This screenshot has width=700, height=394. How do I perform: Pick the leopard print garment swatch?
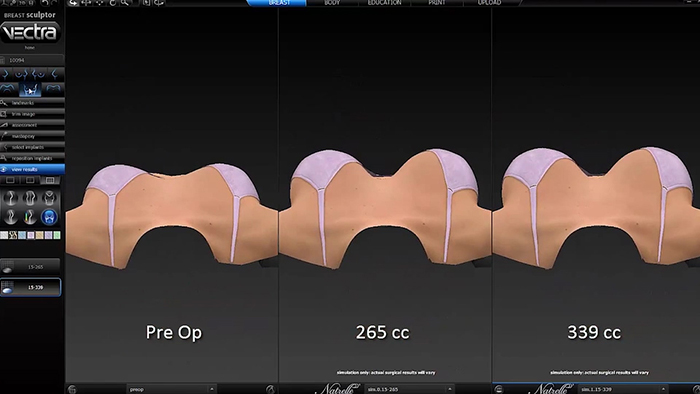(x=13, y=235)
